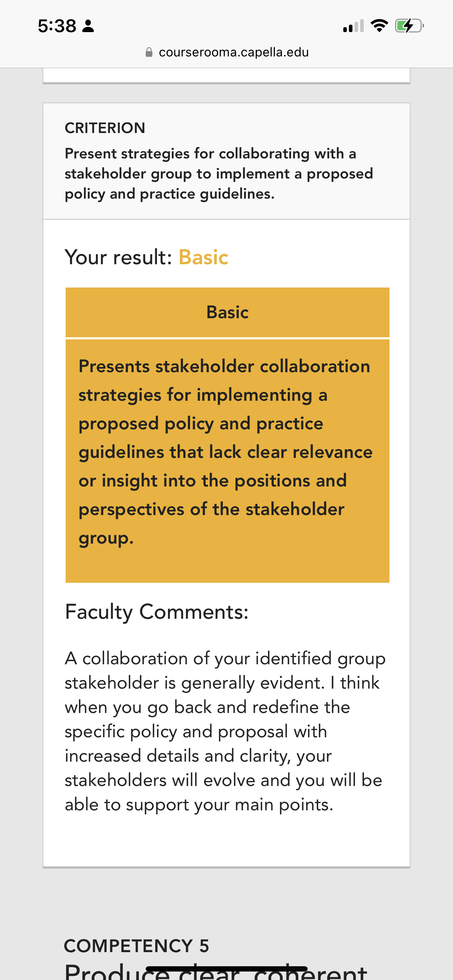
Task: Tap the criterion description about stakeholder collaboration
Action: pyautogui.click(x=219, y=174)
